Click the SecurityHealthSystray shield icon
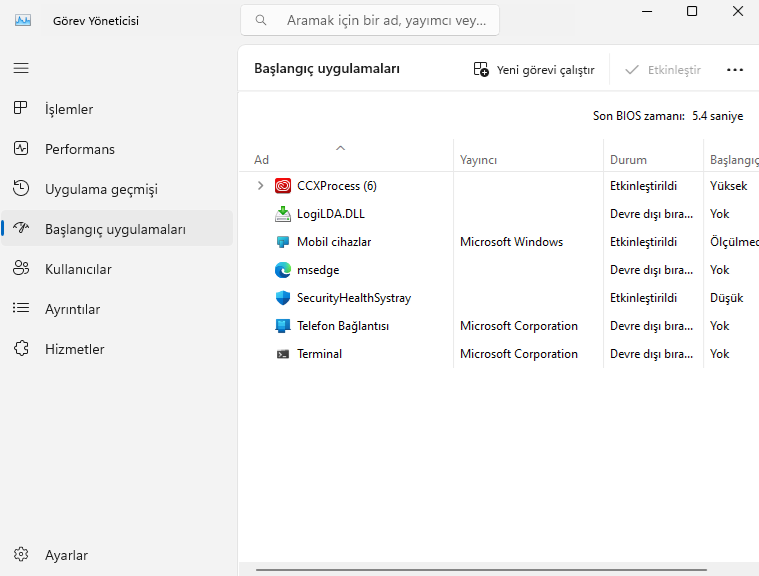759x576 pixels. click(x=283, y=298)
